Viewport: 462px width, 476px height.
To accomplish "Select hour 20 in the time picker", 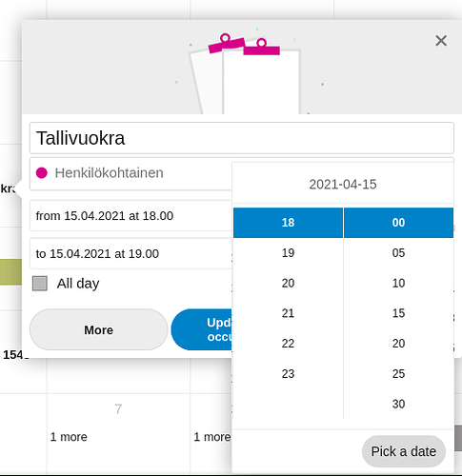I will (288, 283).
